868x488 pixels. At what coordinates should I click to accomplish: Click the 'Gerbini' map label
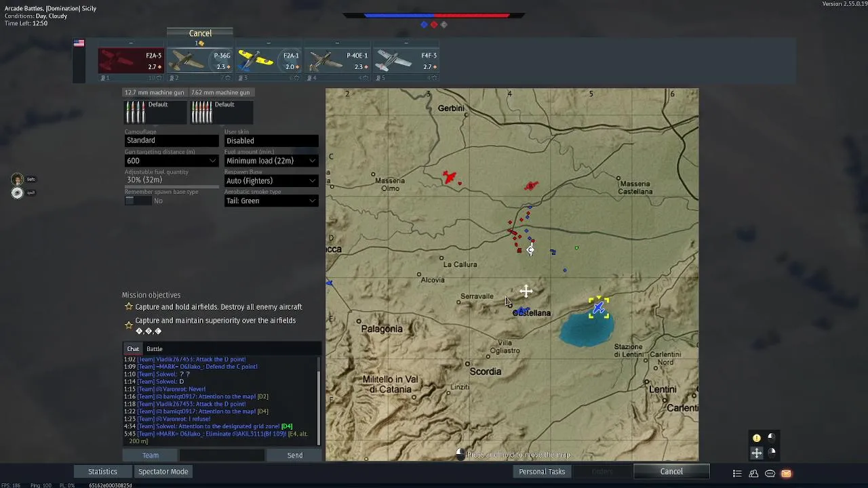451,108
